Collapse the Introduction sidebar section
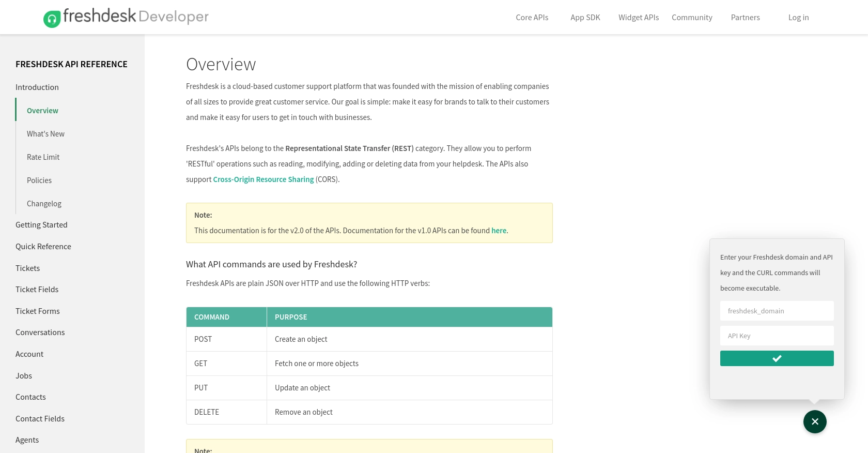Viewport: 868px width, 453px height. point(37,87)
